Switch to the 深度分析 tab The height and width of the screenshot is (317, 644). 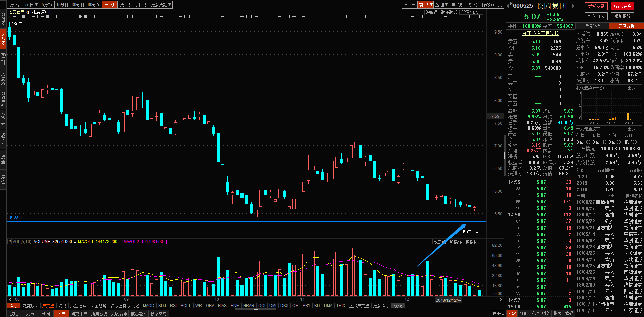tap(626, 26)
